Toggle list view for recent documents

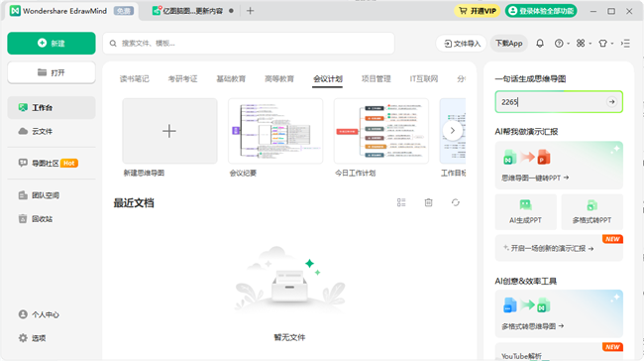401,202
